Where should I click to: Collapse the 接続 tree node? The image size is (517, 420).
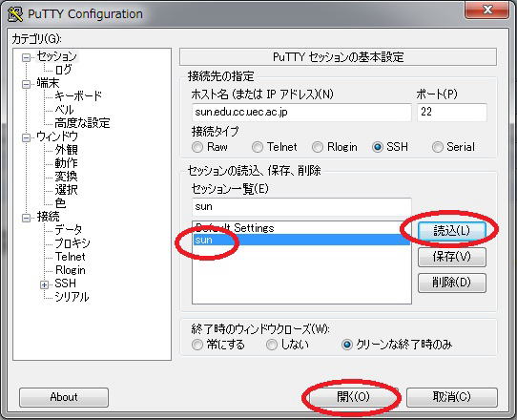pyautogui.click(x=26, y=218)
